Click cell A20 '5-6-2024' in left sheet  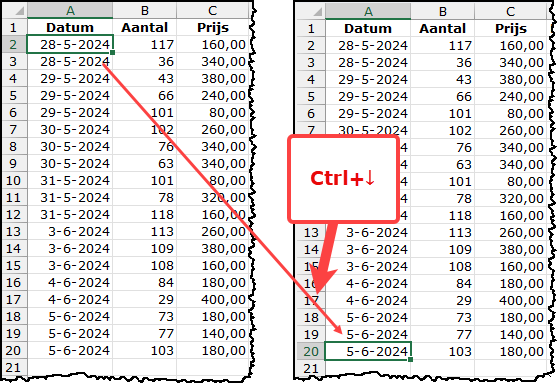pos(70,350)
